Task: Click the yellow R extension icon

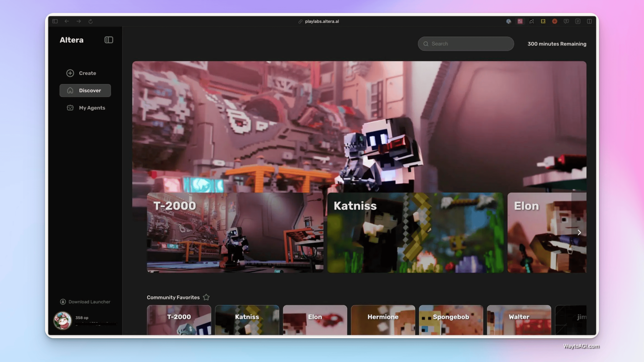Action: click(543, 21)
